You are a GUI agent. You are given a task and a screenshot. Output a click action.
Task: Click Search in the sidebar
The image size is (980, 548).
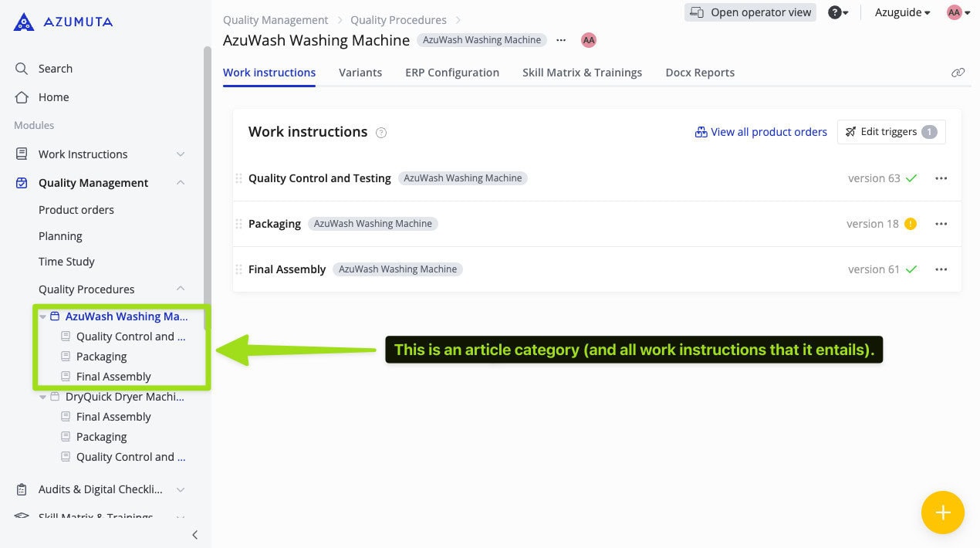55,69
